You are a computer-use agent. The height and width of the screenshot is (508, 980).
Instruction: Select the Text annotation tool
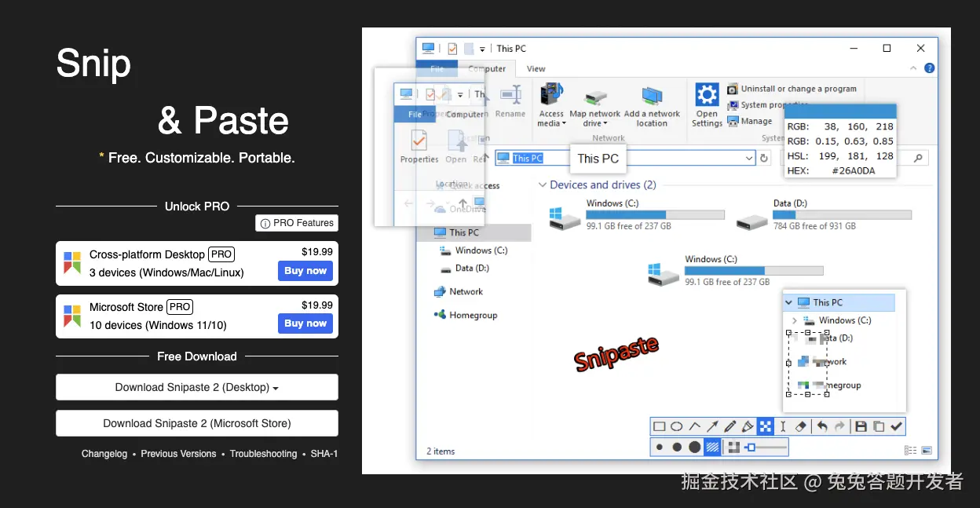783,426
